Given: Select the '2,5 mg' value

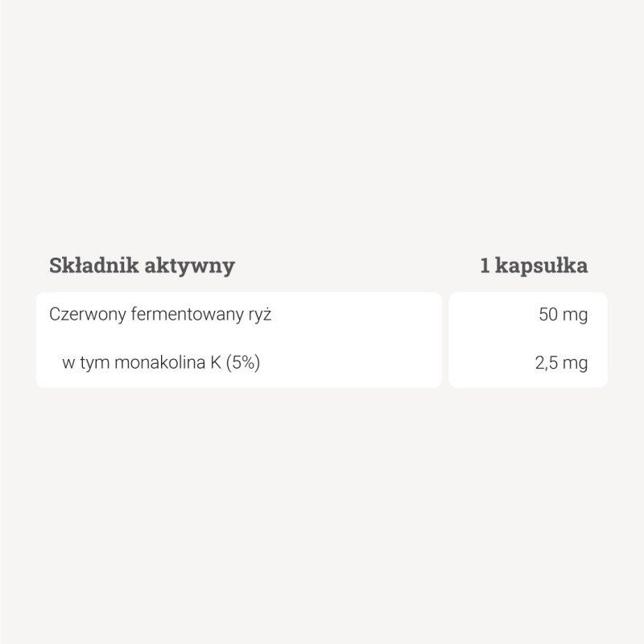Looking at the screenshot, I should click(561, 363).
